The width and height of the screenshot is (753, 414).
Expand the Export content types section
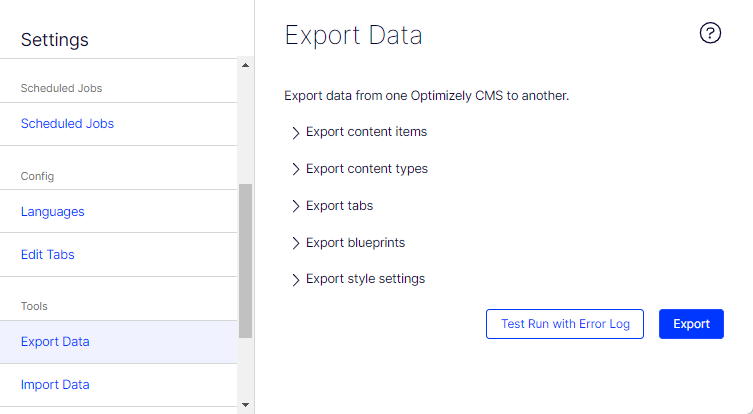(x=366, y=168)
